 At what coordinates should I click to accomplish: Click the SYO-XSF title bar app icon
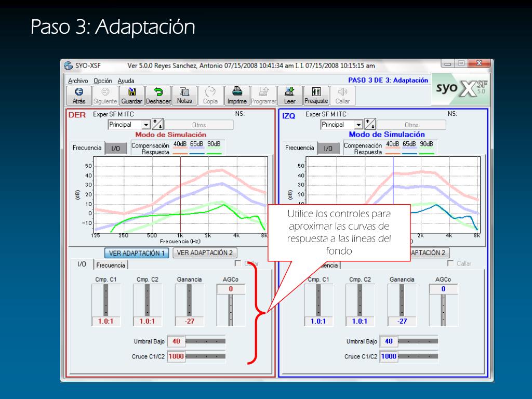(x=68, y=65)
